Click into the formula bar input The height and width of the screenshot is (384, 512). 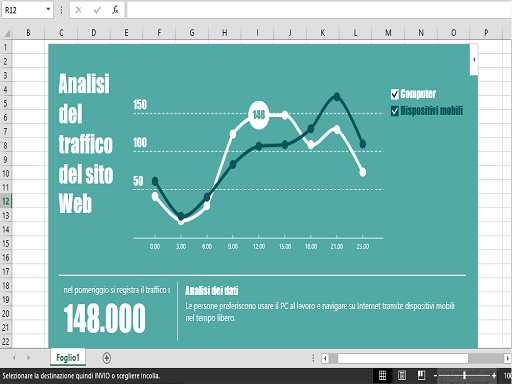coord(318,10)
